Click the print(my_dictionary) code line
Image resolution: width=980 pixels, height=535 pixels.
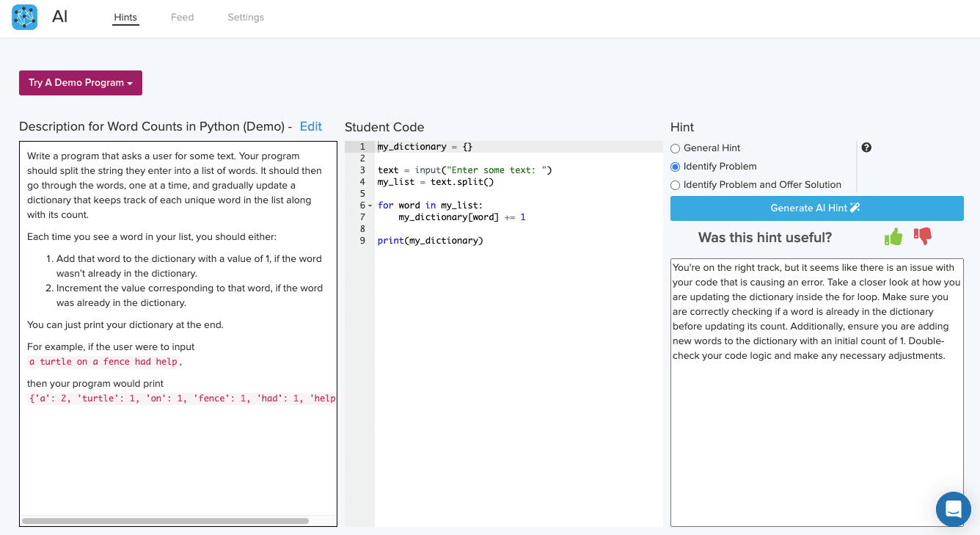pos(431,241)
